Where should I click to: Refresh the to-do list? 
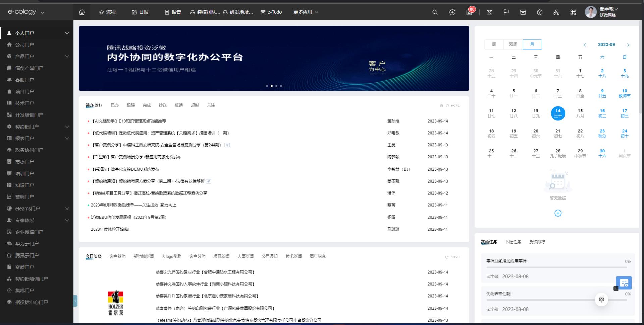coord(447,106)
